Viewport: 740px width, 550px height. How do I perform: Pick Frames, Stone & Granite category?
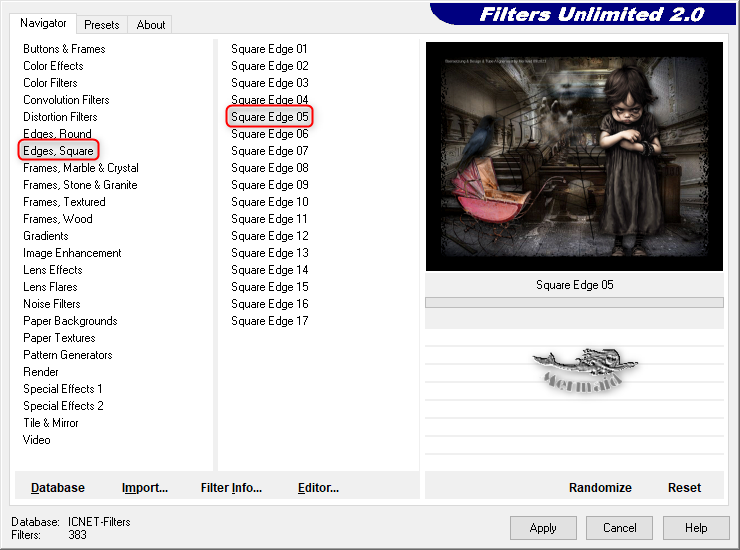pos(80,185)
